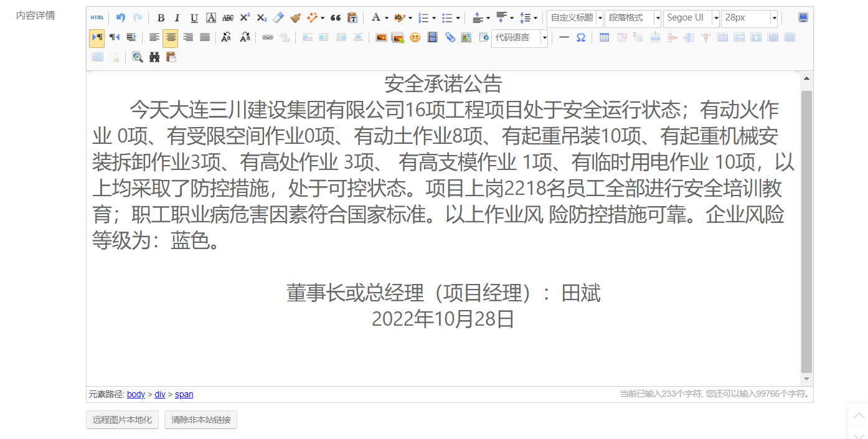Attach a file with the paperclip icon

(x=450, y=37)
